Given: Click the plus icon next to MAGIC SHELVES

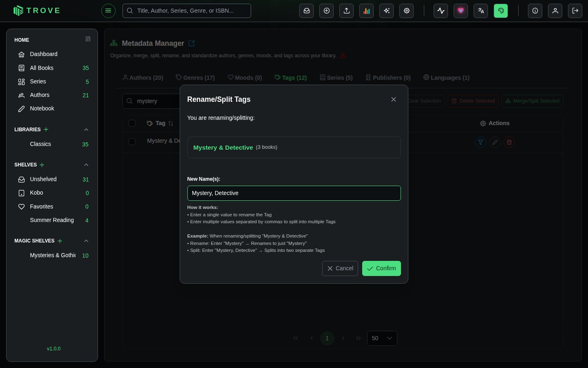Looking at the screenshot, I should click(x=60, y=241).
